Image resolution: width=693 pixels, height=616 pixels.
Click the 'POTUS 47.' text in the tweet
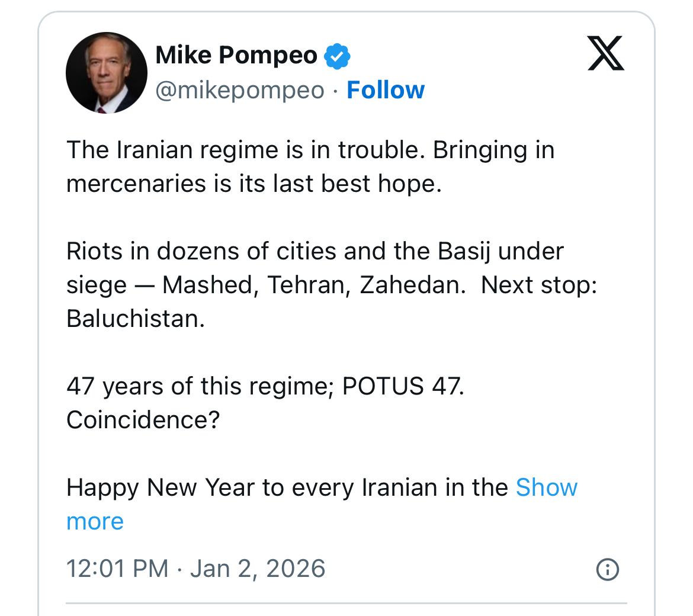403,386
